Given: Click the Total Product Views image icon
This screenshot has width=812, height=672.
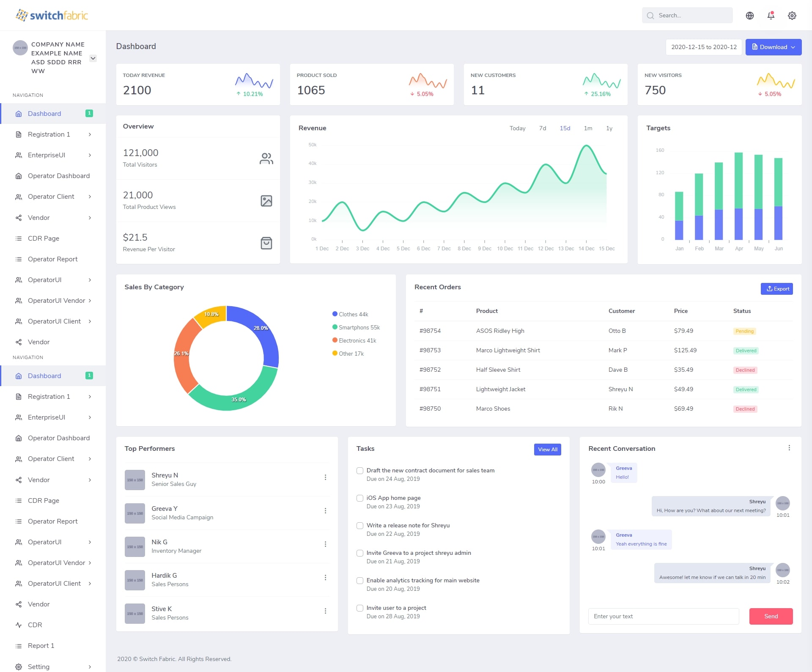Looking at the screenshot, I should [x=266, y=201].
